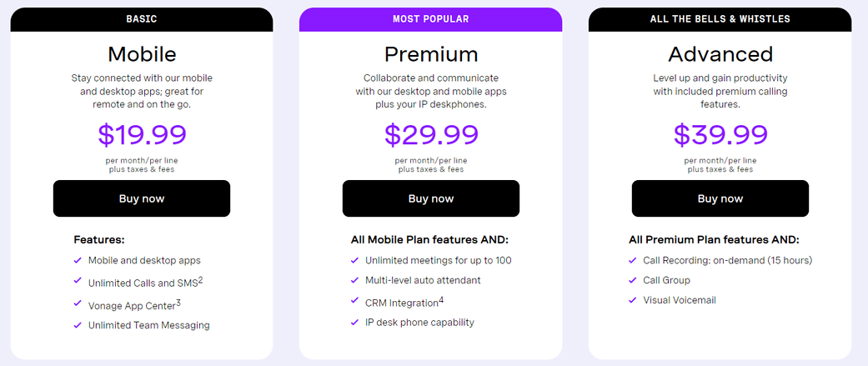This screenshot has height=366, width=868.
Task: Click checkmark next to Unlimited Calls and SMS
Action: (x=78, y=281)
